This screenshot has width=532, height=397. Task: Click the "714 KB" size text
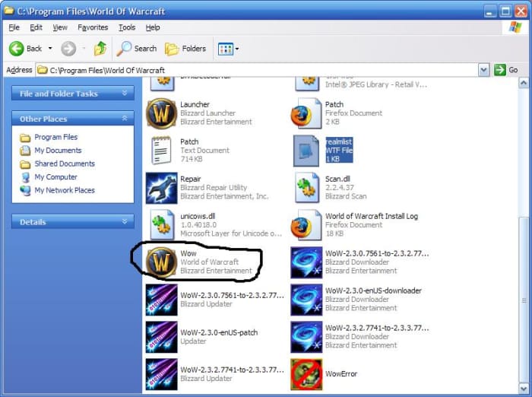point(192,159)
